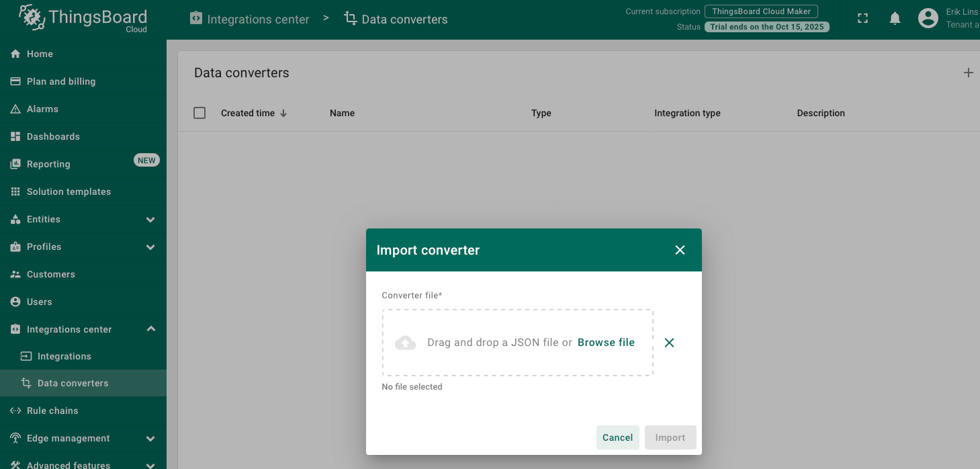This screenshot has height=469, width=980.
Task: Expand Edge management submenu
Action: [150, 439]
